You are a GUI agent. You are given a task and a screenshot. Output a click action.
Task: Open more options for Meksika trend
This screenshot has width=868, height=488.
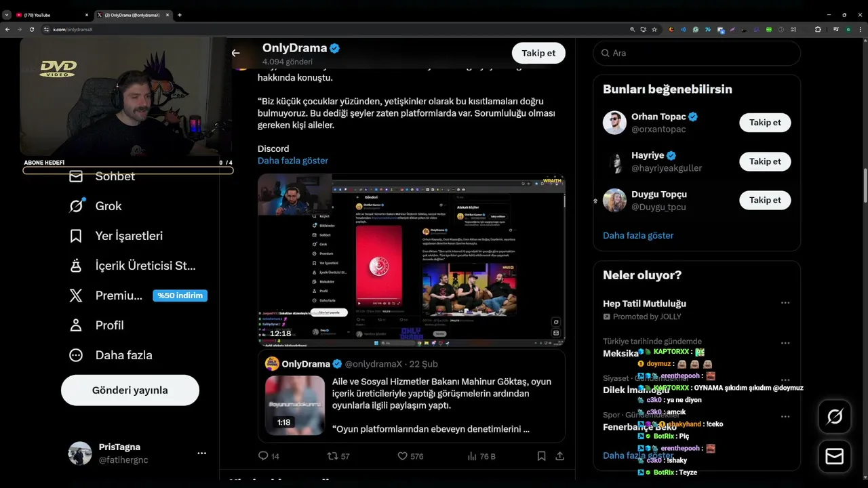coord(785,343)
